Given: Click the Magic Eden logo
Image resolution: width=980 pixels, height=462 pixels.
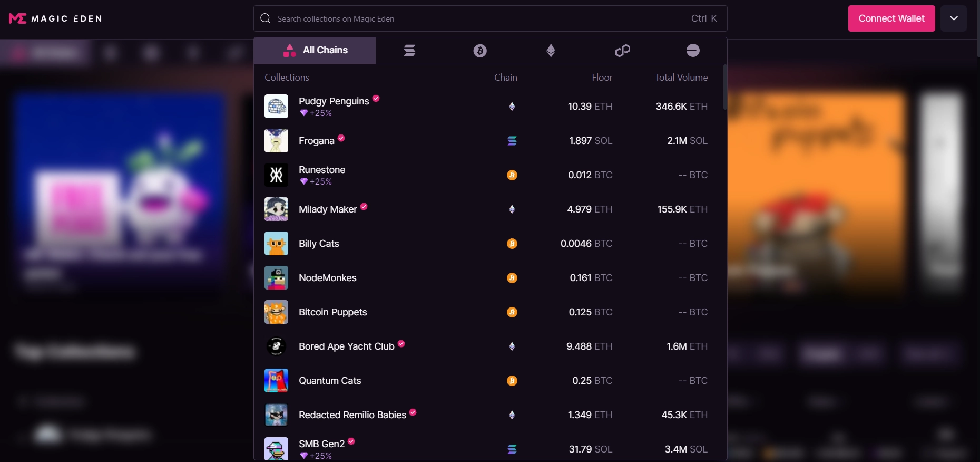Looking at the screenshot, I should click(55, 18).
